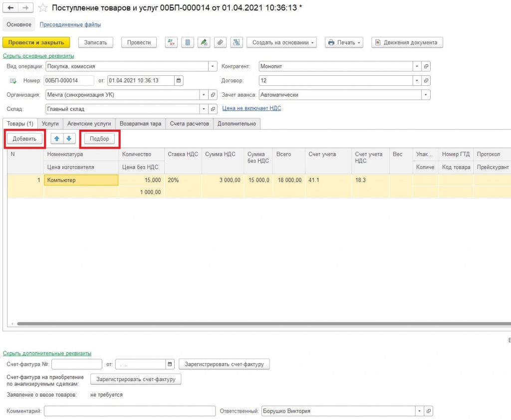The width and height of the screenshot is (511, 420).
Task: Open the Печать dropdown menu
Action: [344, 42]
